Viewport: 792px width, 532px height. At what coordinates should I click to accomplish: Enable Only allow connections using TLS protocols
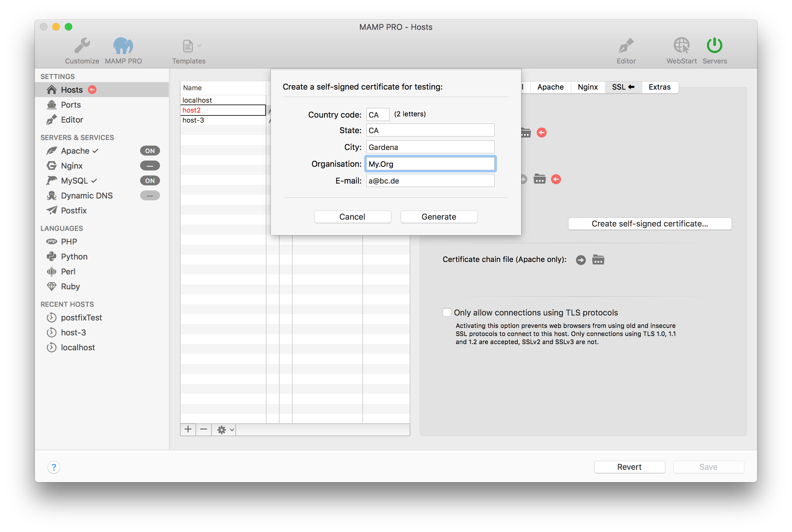click(x=447, y=312)
